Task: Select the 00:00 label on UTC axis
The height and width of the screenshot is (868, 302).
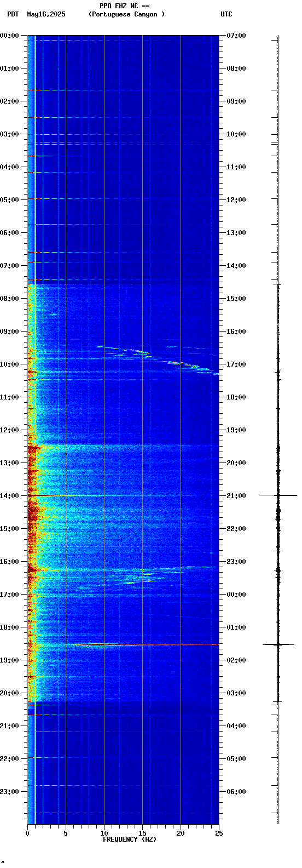Action: click(236, 595)
